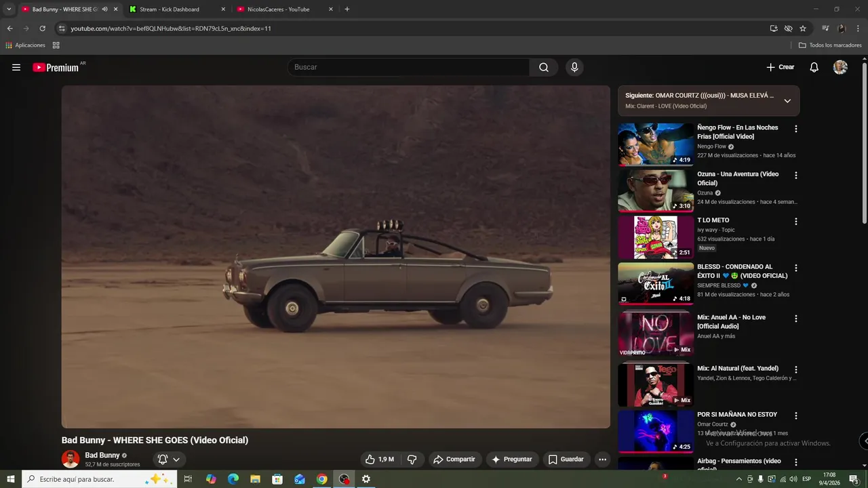
Task: Click the video player area
Action: 336,257
